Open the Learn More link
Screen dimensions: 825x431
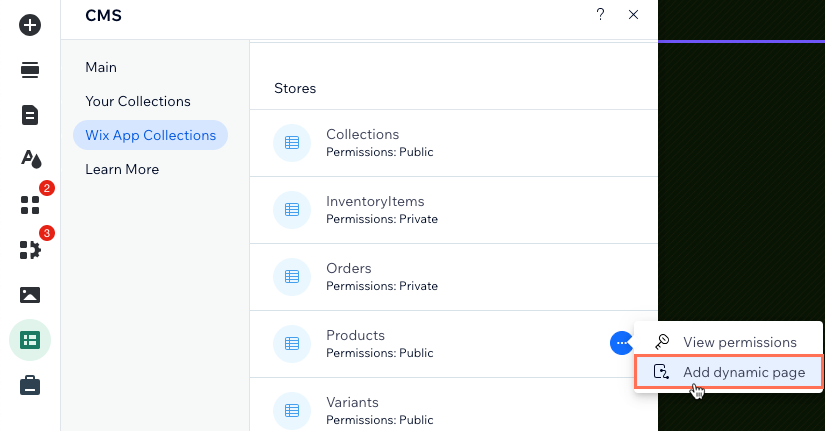122,169
